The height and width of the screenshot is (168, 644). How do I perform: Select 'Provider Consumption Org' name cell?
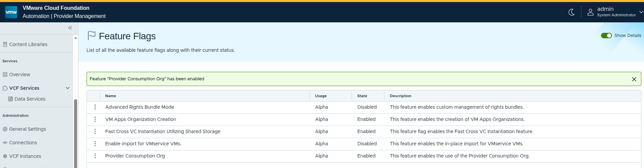135,156
